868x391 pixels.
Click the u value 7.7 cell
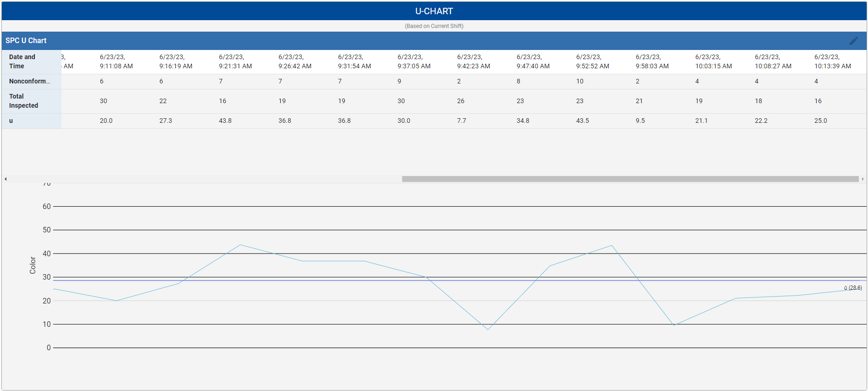coord(461,121)
